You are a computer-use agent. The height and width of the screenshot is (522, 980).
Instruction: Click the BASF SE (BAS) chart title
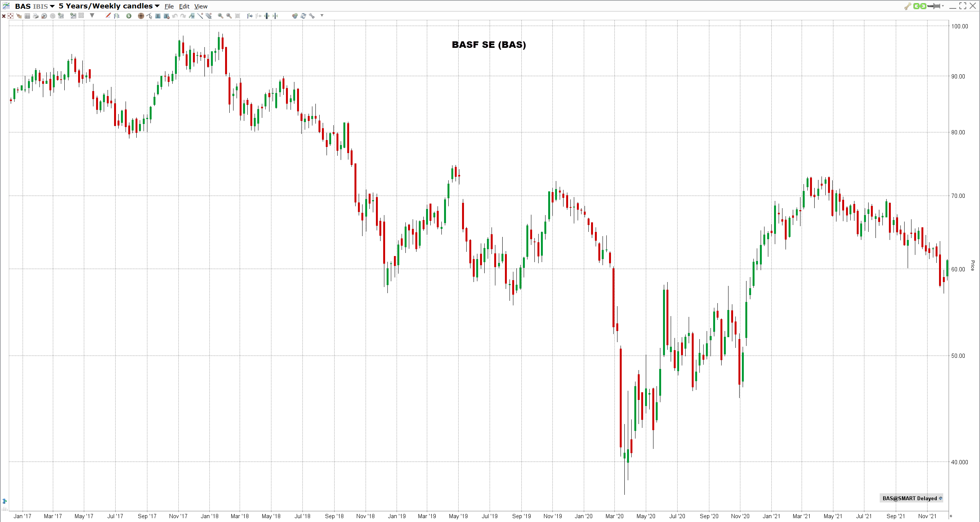489,44
